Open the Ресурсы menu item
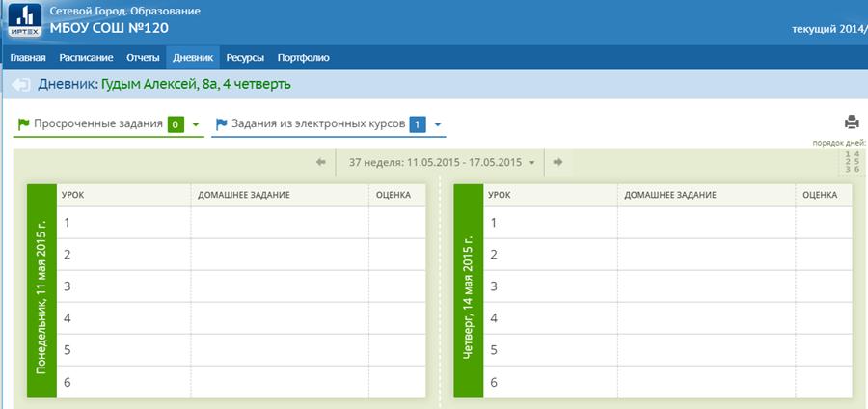The width and height of the screenshot is (868, 409). point(245,58)
